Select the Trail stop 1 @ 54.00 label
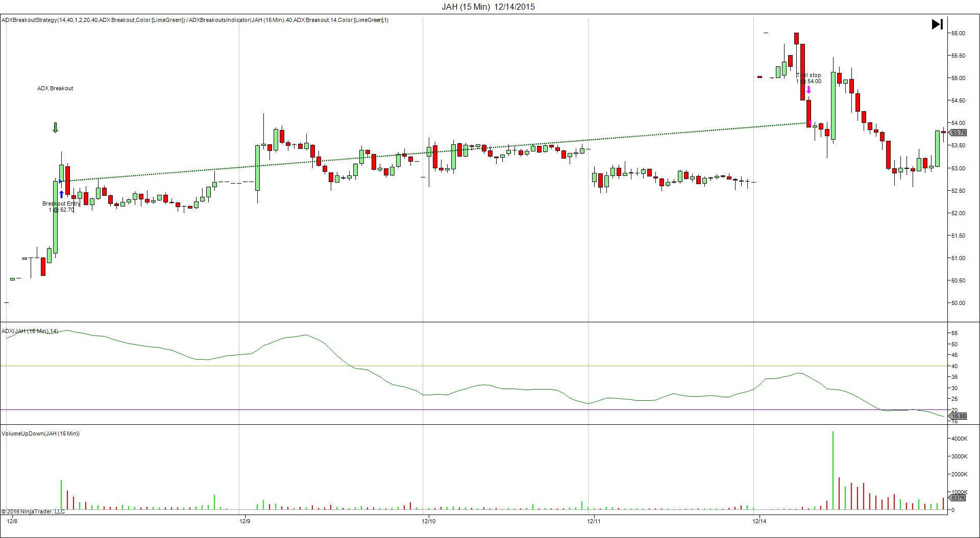The width and height of the screenshot is (980, 538). [809, 78]
